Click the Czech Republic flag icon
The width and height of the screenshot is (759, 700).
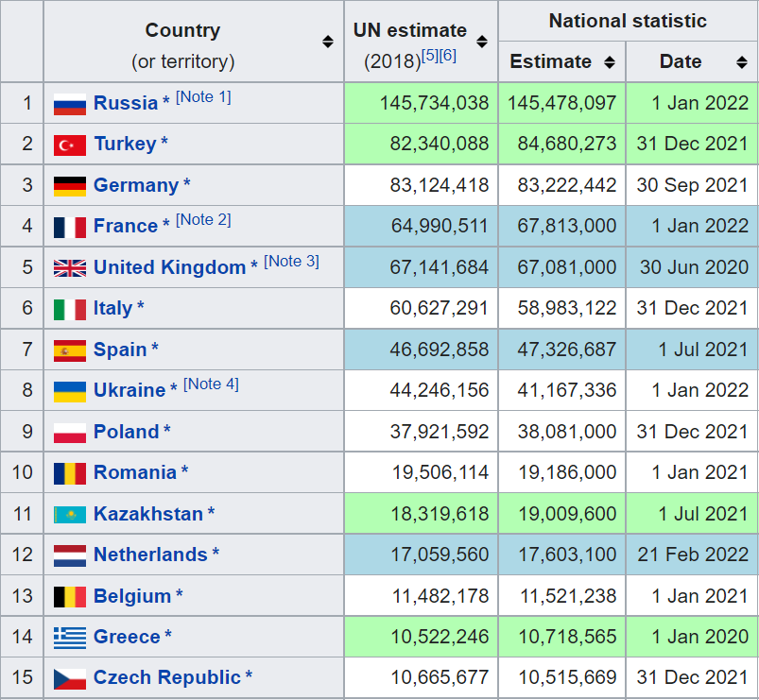click(x=70, y=678)
